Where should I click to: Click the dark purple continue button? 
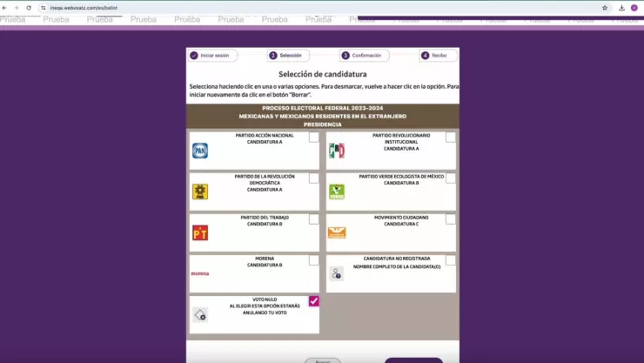(x=413, y=360)
